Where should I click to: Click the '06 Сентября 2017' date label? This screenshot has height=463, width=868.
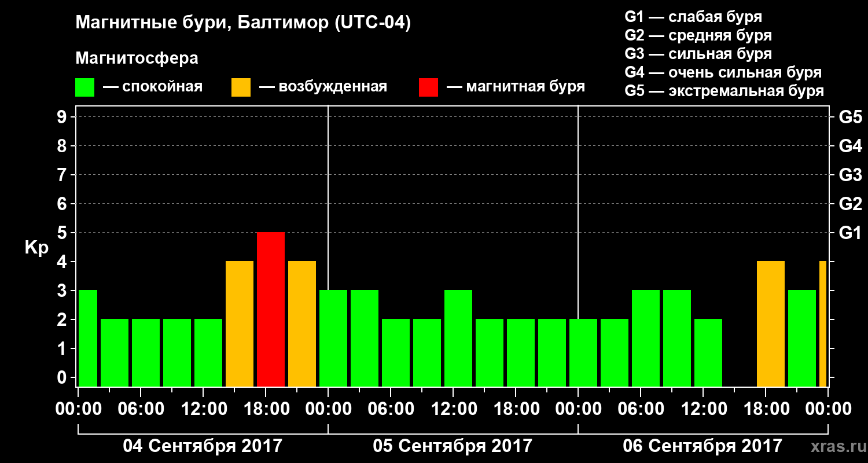coord(703,446)
